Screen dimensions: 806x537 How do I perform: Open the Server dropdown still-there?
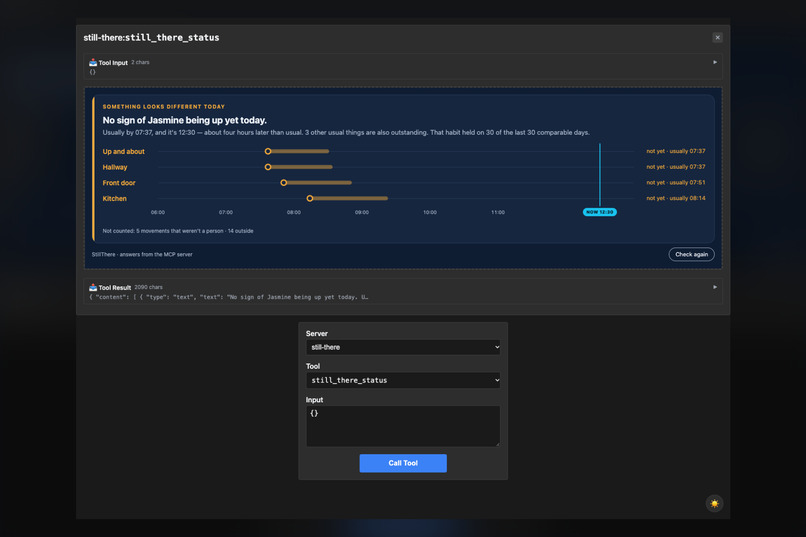403,347
